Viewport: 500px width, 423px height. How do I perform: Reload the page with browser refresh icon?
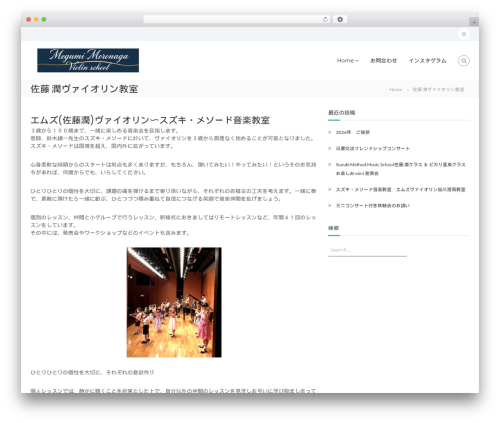[x=325, y=19]
